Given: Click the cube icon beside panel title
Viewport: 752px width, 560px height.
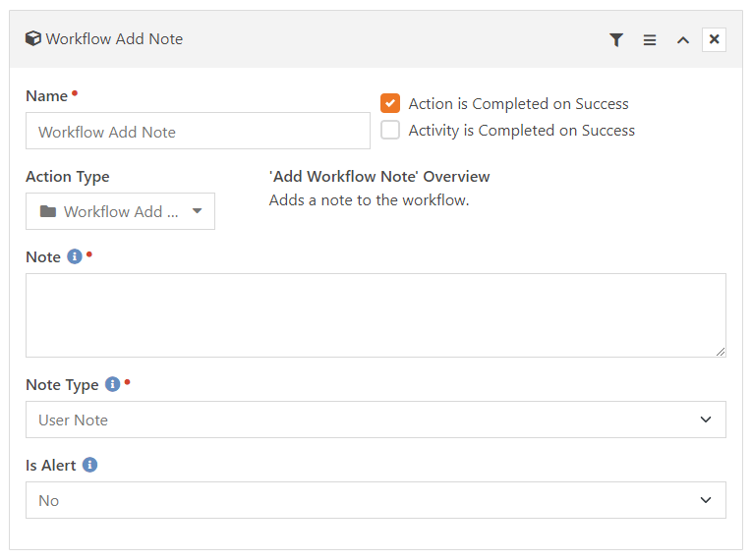Looking at the screenshot, I should [33, 39].
